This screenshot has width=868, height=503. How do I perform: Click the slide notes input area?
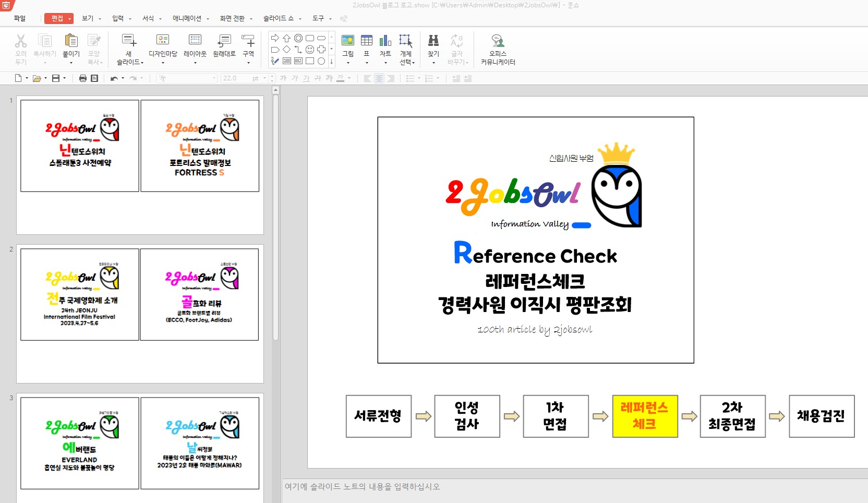point(575,491)
